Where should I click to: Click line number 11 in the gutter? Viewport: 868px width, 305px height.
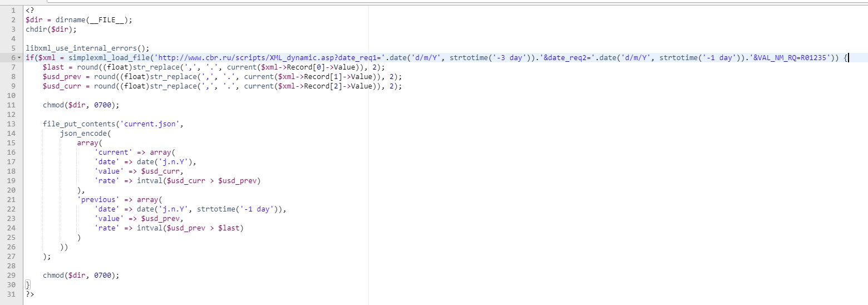pyautogui.click(x=11, y=105)
